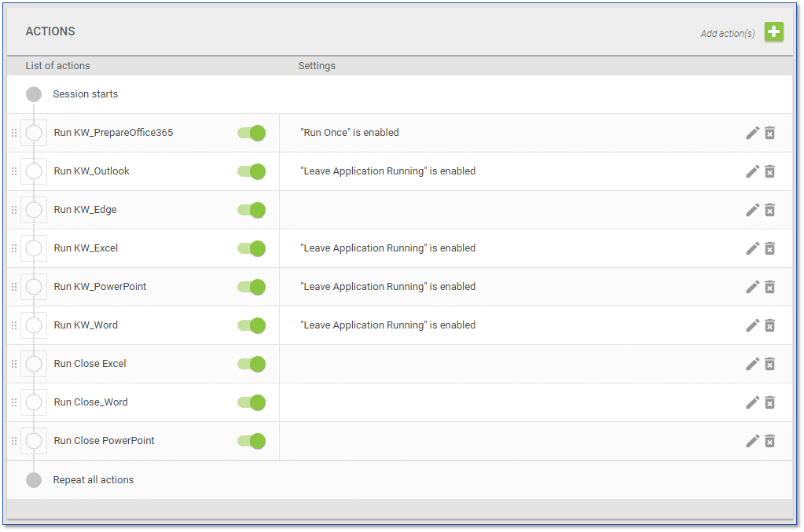
Task: Disable the Run Close Excel toggle
Action: [x=251, y=364]
